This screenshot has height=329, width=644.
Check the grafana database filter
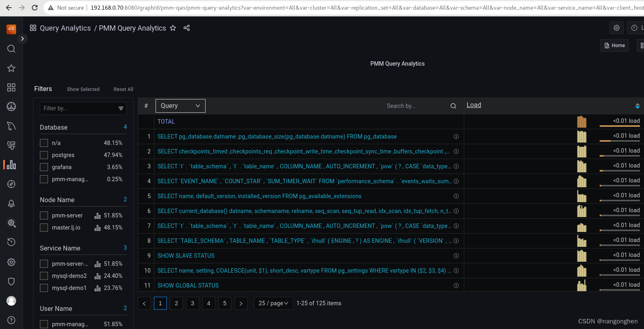click(x=44, y=167)
